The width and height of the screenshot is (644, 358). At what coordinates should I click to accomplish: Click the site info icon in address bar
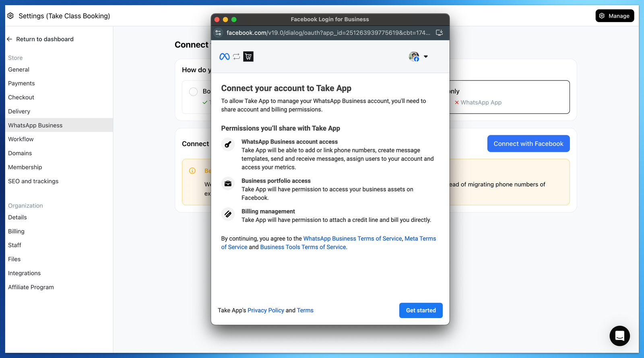click(218, 33)
